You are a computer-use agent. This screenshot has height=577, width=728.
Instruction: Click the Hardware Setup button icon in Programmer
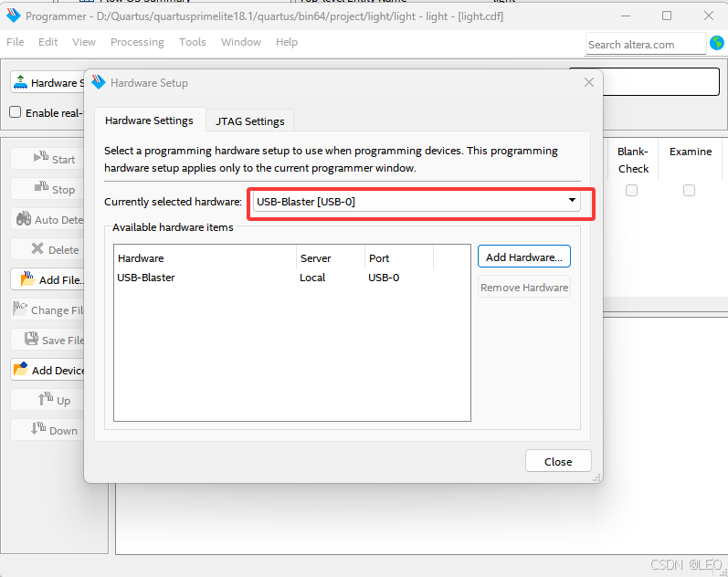(x=20, y=82)
